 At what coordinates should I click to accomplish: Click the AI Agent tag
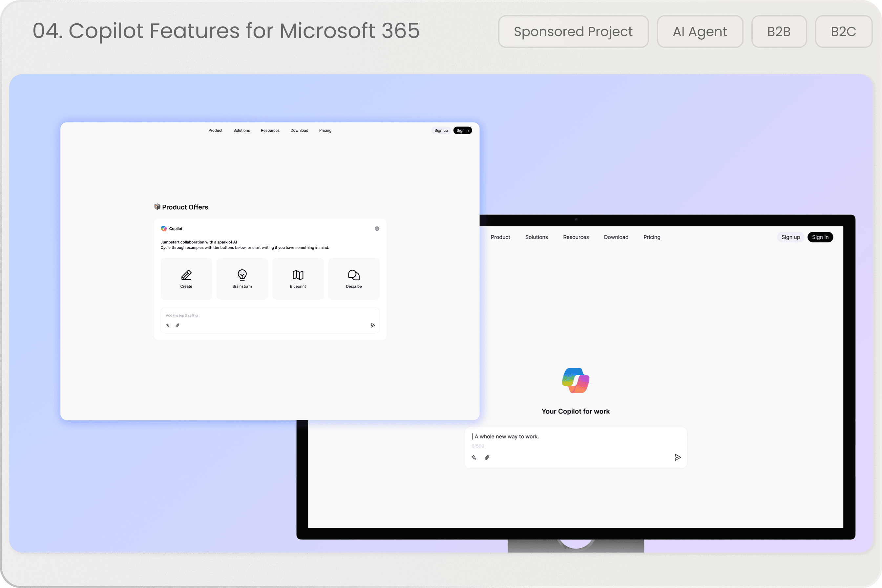700,31
